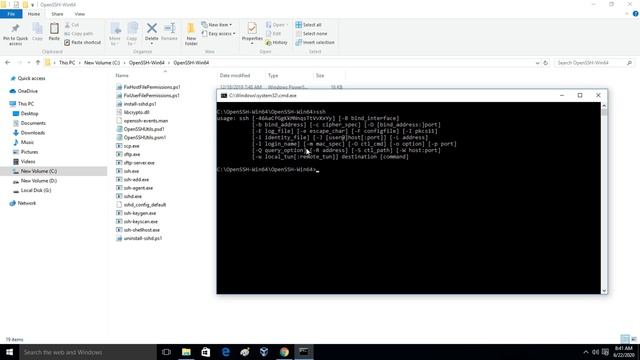
Task: Switch to the View ribbon tab
Action: pos(80,14)
